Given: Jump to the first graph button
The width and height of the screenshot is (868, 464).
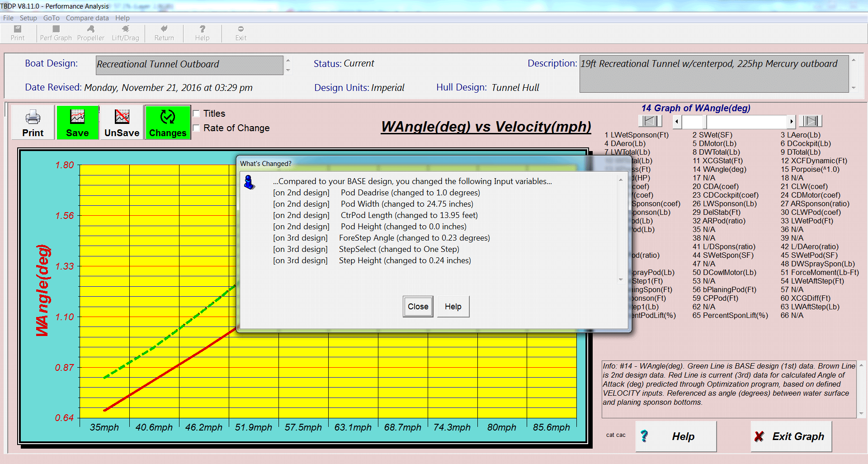Looking at the screenshot, I should [650, 121].
